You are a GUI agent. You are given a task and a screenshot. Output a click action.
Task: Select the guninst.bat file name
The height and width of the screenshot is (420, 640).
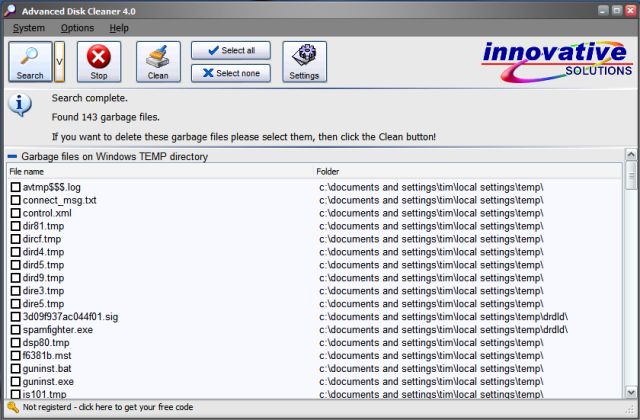point(47,369)
